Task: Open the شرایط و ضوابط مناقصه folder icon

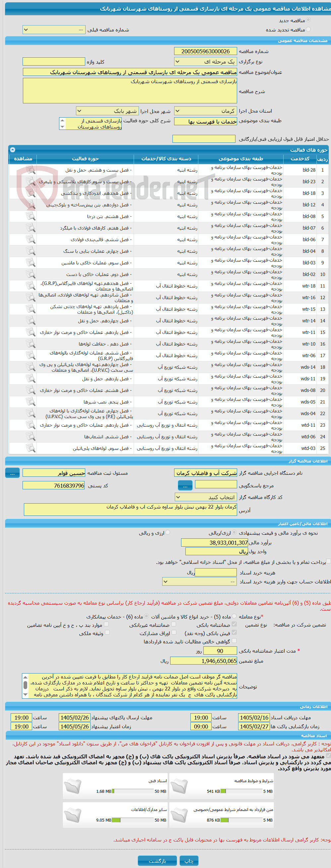Action: coord(179,786)
